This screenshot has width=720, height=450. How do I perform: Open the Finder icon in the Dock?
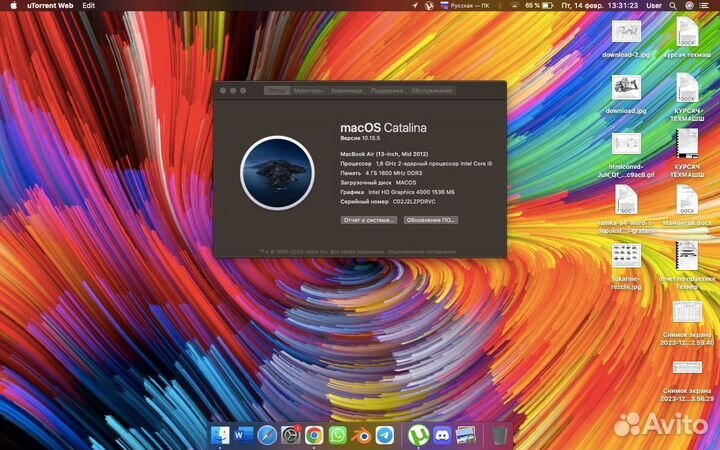pyautogui.click(x=220, y=435)
